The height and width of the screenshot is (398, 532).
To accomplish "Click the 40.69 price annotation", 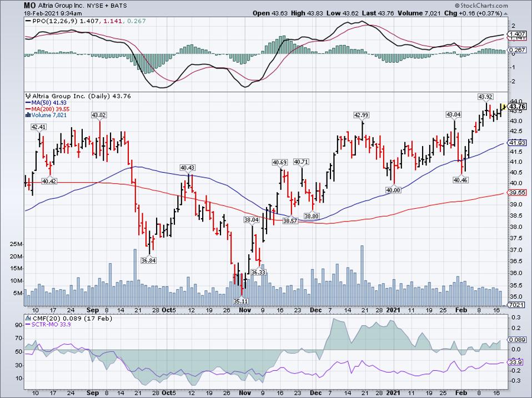I will [x=280, y=163].
